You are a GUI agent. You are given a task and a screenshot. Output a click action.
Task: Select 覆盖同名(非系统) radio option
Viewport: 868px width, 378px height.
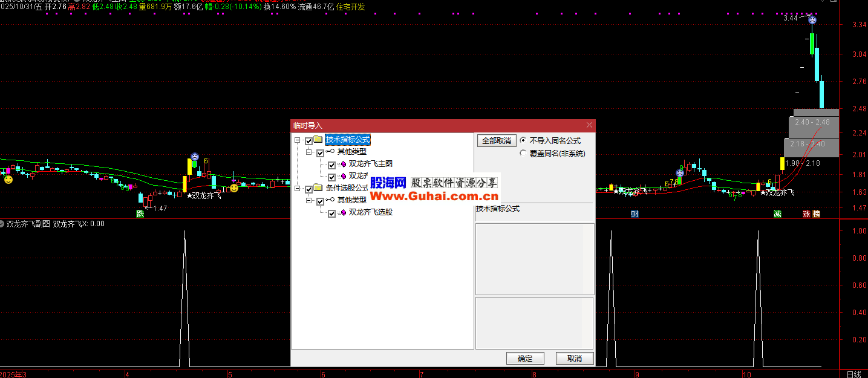click(x=523, y=154)
